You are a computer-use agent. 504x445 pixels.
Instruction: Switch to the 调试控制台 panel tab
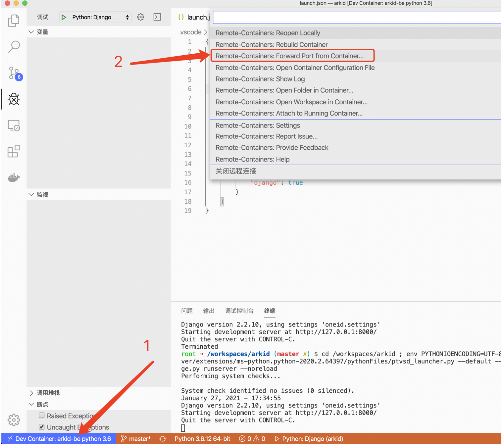[x=239, y=311]
